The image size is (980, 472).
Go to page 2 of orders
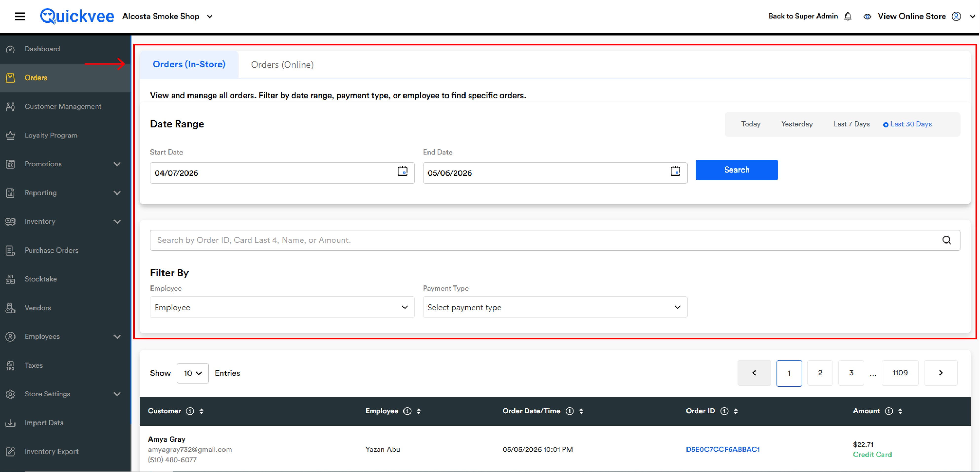(820, 373)
